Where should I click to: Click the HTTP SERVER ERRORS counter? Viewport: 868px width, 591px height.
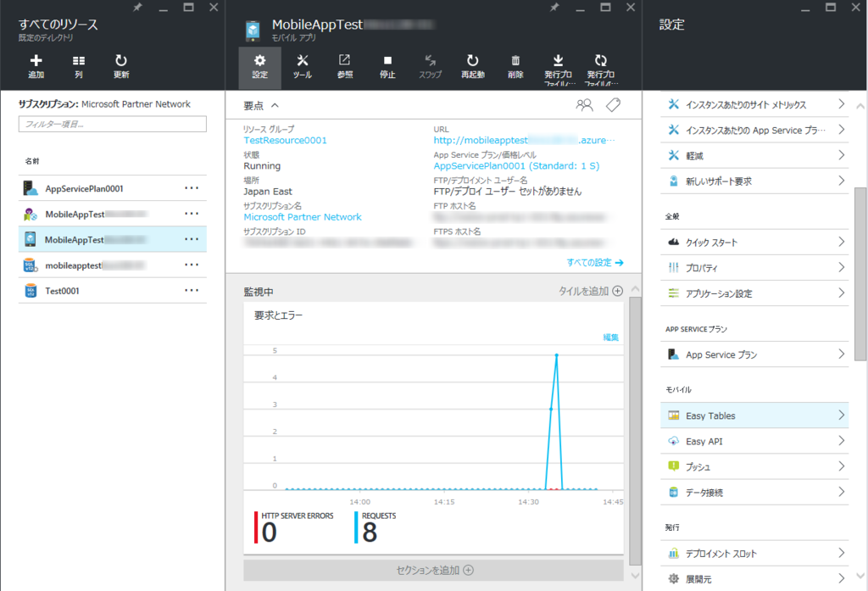pos(294,528)
